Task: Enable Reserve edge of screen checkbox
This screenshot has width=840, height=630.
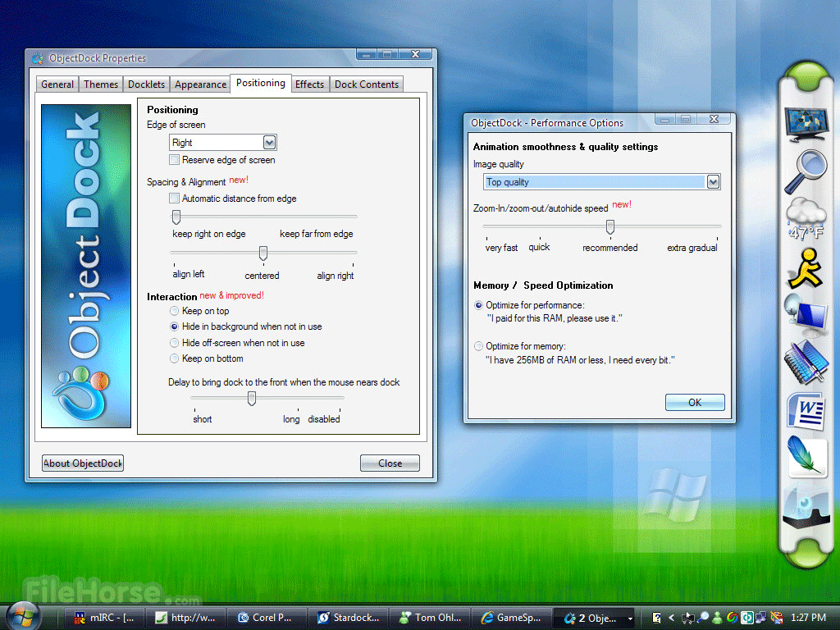Action: pyautogui.click(x=174, y=160)
